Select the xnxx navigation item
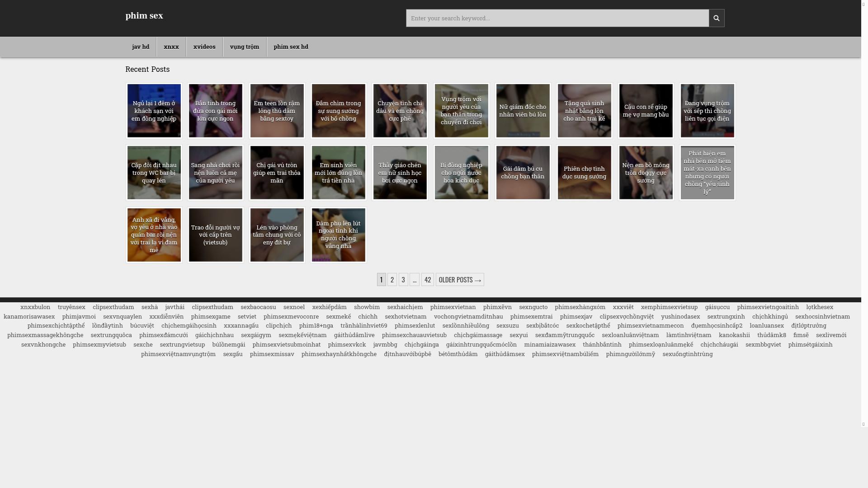Screen dimensions: 868x488 (x=171, y=47)
